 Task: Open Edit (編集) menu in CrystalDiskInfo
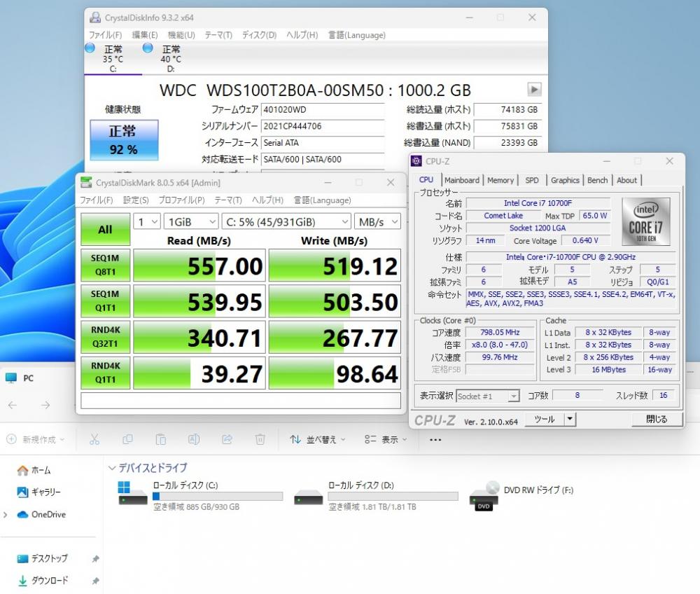click(x=145, y=35)
